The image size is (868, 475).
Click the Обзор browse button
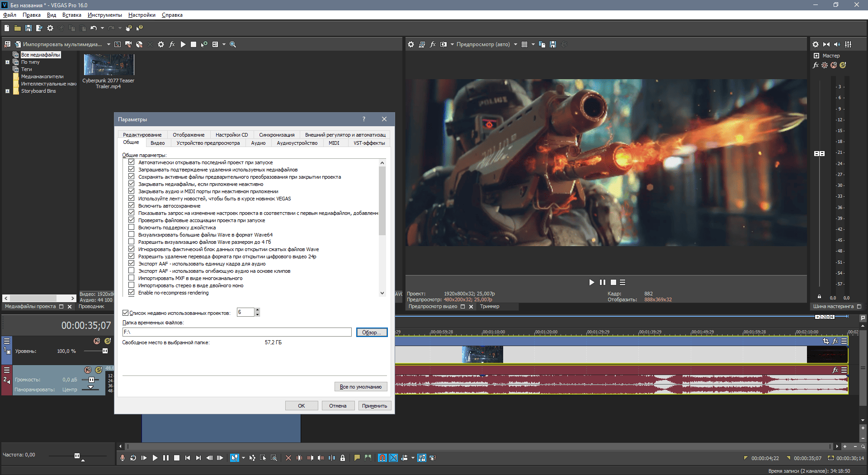pyautogui.click(x=371, y=332)
